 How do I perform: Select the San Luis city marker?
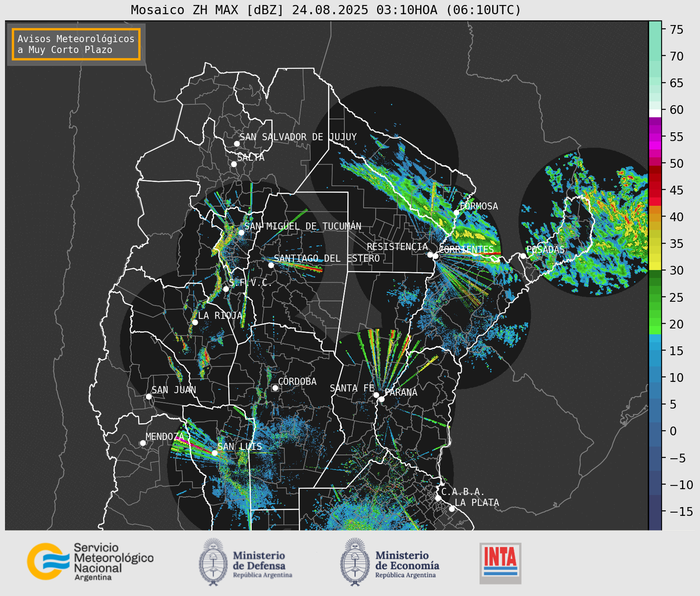[215, 453]
